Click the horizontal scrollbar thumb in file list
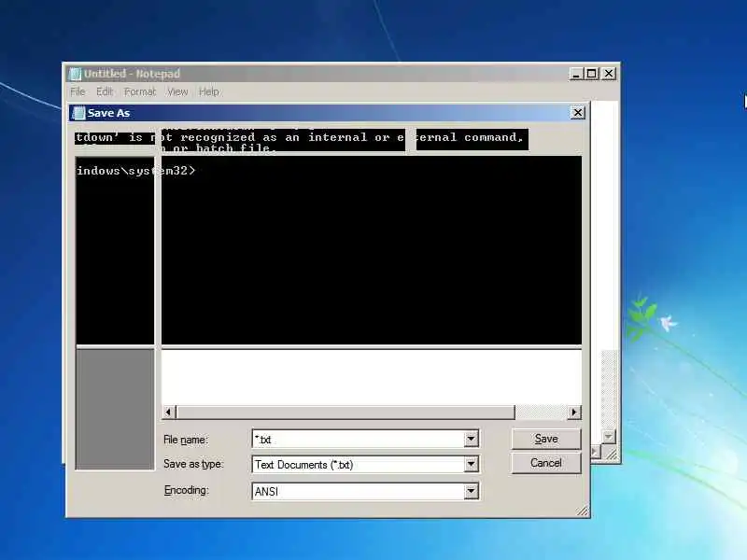Viewport: 747px width, 560px height. tap(345, 412)
